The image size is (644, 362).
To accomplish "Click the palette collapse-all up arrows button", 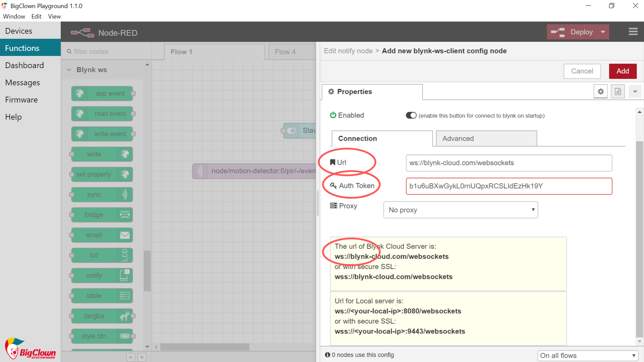I will (x=131, y=357).
